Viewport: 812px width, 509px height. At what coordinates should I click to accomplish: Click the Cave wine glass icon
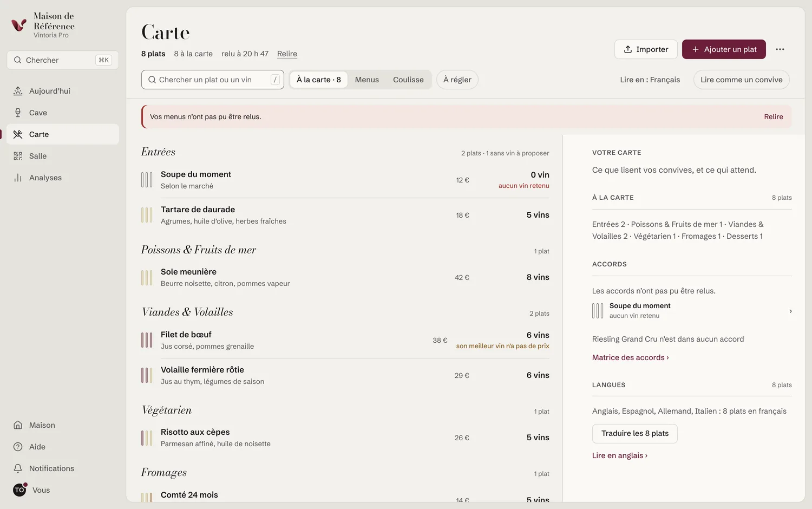18,113
